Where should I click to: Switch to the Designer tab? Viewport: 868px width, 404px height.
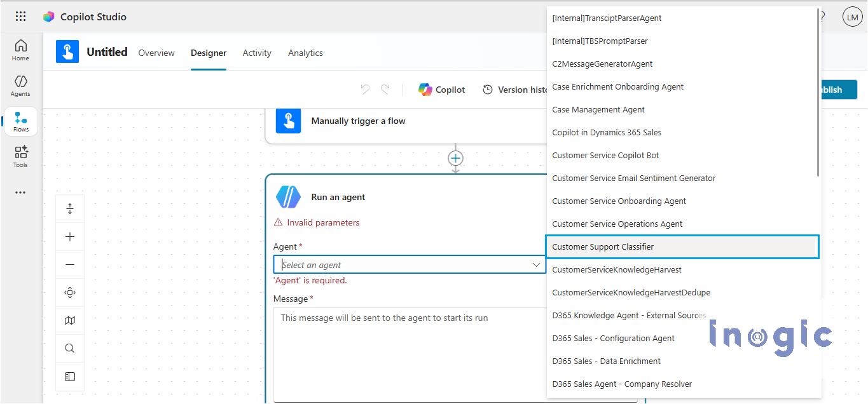coord(209,53)
